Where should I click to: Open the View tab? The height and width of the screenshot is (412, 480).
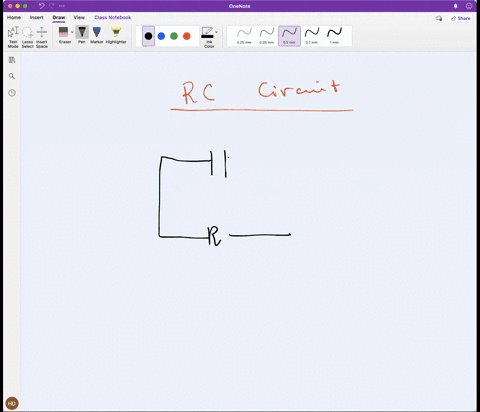click(79, 18)
